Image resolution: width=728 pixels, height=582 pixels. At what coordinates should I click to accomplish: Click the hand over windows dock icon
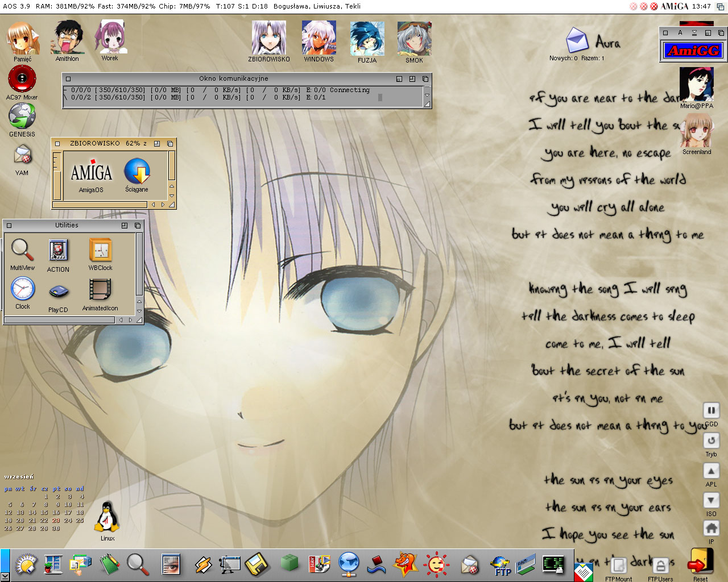[80, 564]
